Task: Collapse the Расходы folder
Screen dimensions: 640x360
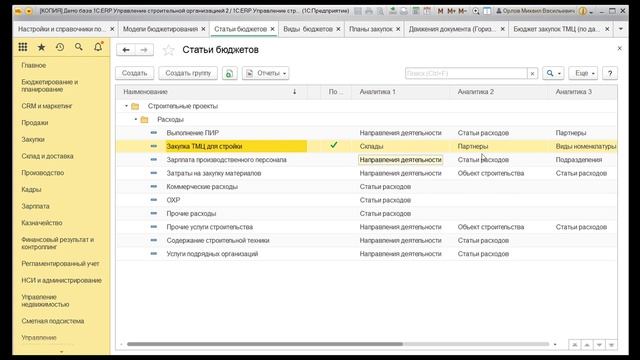Action: 136,120
